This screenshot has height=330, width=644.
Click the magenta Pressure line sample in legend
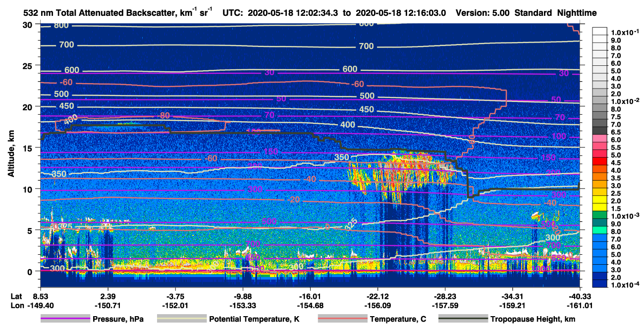[x=65, y=319]
